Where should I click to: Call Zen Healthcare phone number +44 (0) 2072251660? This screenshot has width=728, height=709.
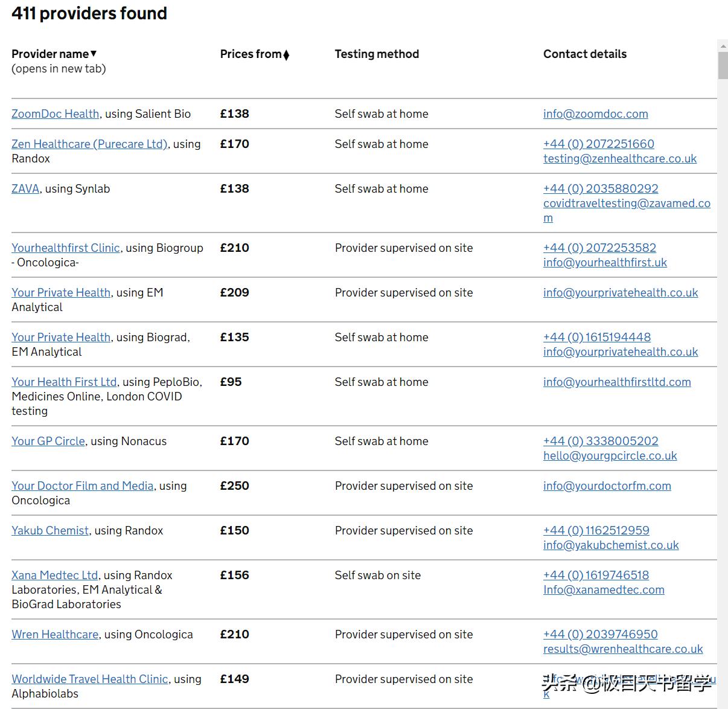pyautogui.click(x=598, y=144)
